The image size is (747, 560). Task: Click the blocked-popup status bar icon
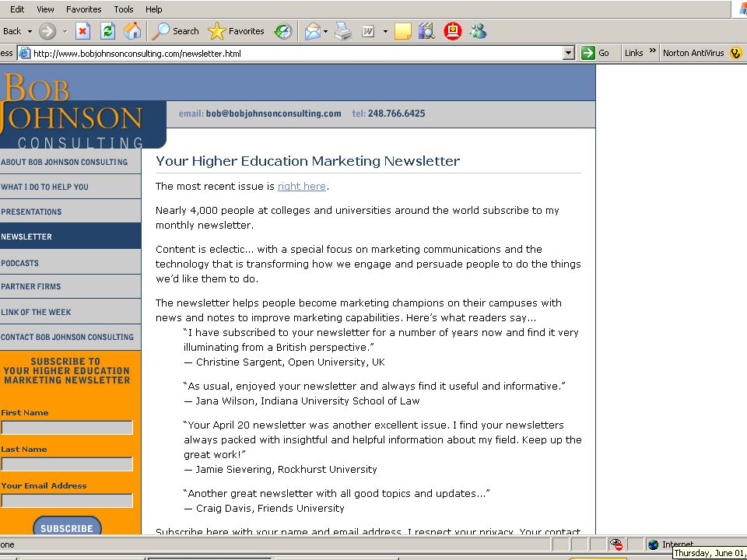[x=616, y=544]
